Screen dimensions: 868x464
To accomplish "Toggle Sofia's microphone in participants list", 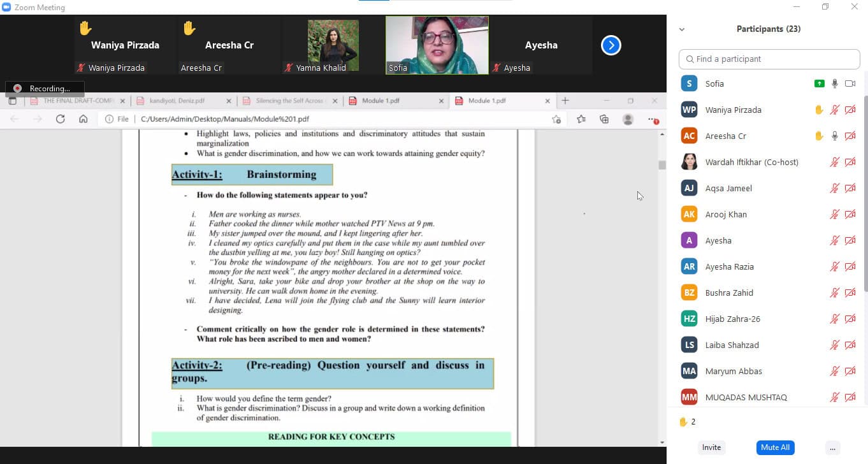I will (x=834, y=83).
